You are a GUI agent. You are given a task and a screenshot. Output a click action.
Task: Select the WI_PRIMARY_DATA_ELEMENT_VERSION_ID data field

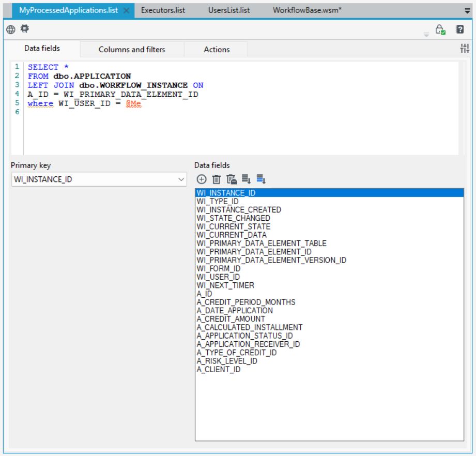(x=329, y=260)
